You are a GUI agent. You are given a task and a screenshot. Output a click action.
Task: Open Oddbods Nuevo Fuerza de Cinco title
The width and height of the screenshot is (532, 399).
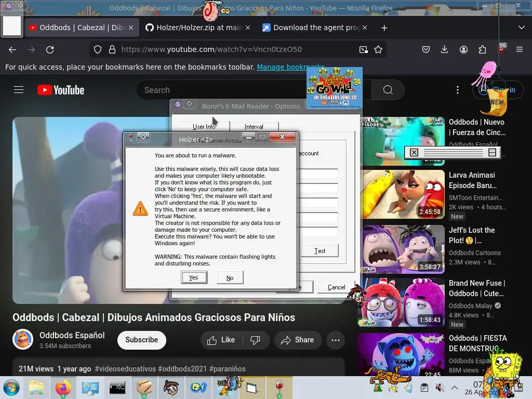(x=477, y=127)
